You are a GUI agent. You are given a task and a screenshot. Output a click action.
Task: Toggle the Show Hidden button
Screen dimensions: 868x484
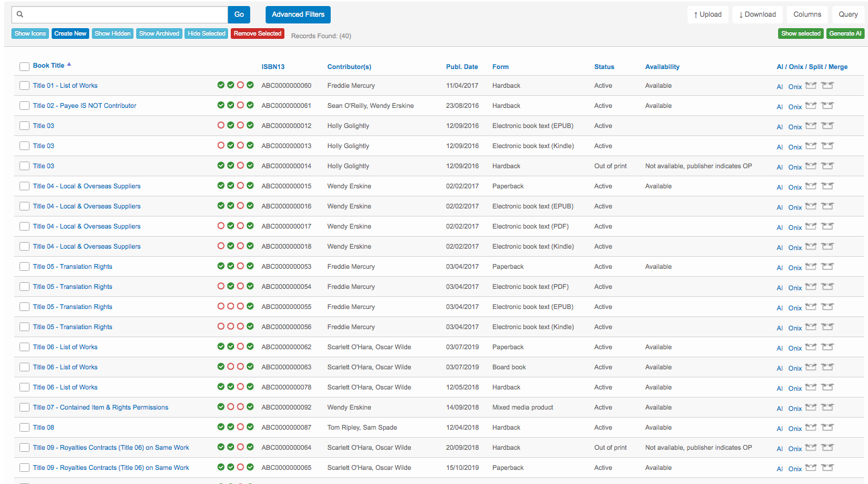(113, 34)
